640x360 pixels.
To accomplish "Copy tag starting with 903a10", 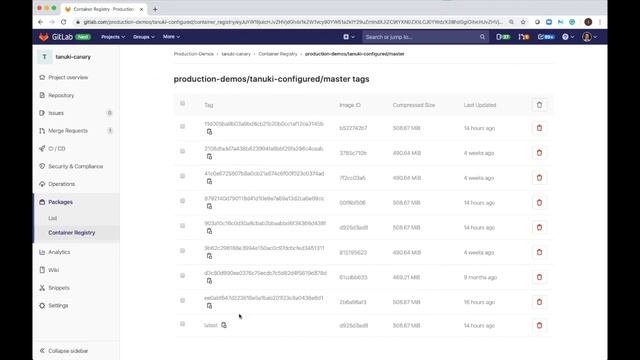I will pos(209,231).
